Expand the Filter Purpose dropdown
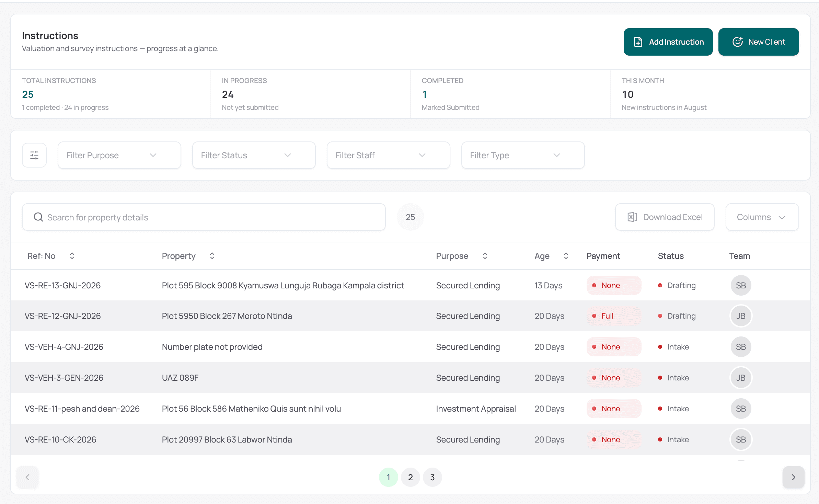Viewport: 819px width, 504px height. [x=119, y=155]
